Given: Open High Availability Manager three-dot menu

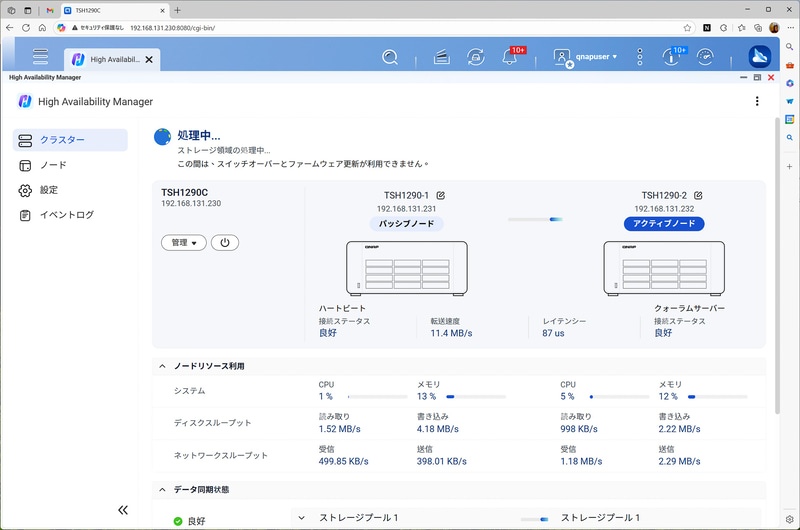Looking at the screenshot, I should 757,101.
